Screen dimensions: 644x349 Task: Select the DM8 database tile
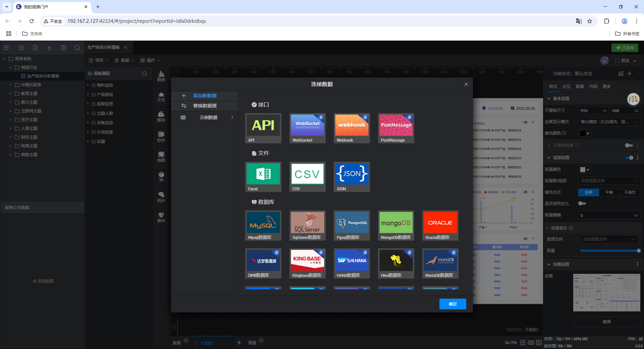coord(263,263)
